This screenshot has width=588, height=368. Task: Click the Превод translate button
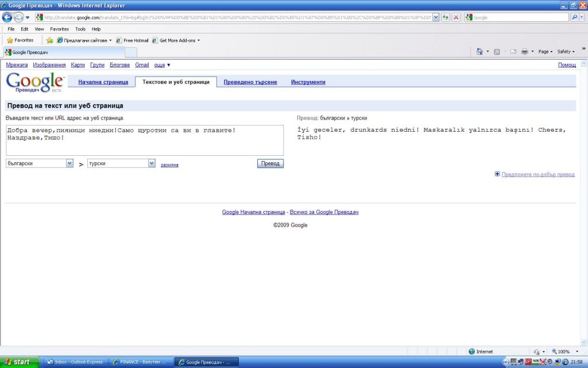[270, 163]
